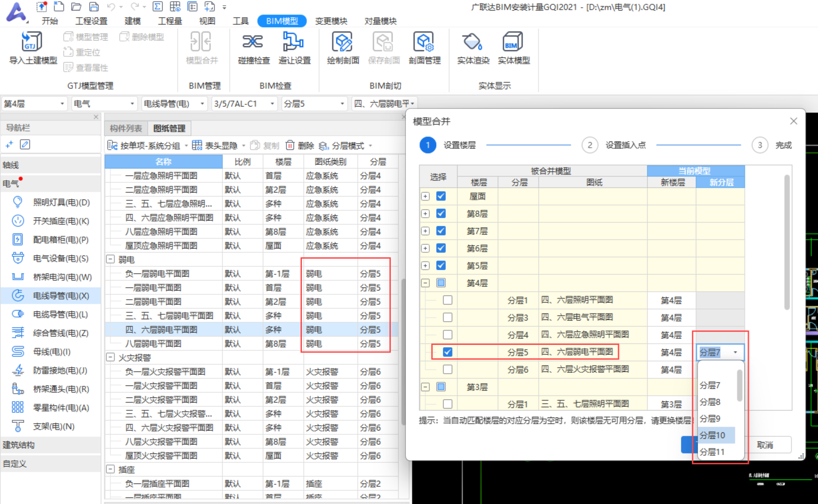This screenshot has height=504, width=818.
Task: Uncheck the 第5层 floor checkbox
Action: [441, 265]
